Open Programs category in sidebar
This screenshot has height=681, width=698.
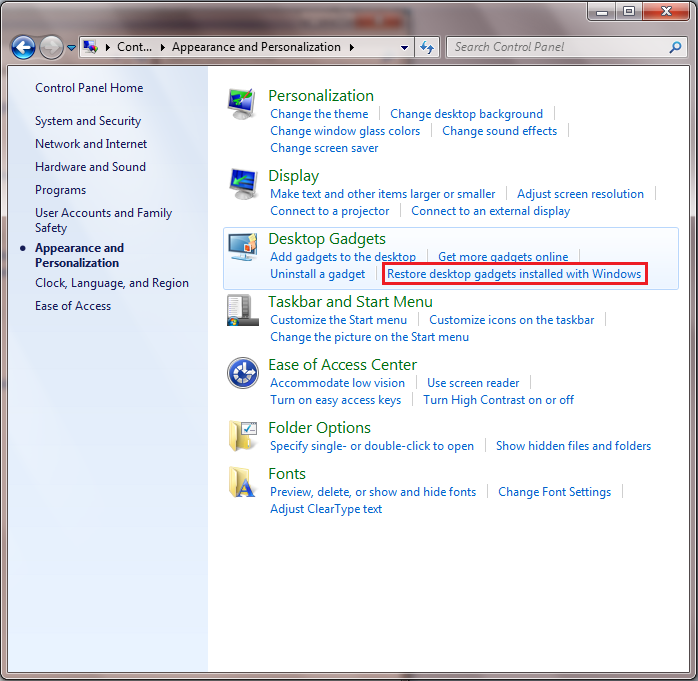(61, 190)
